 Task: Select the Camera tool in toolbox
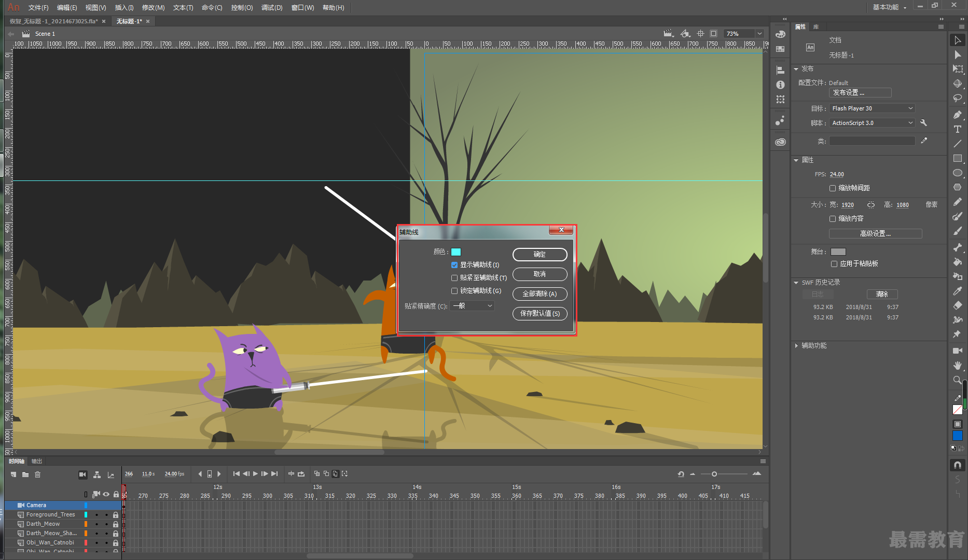click(958, 351)
